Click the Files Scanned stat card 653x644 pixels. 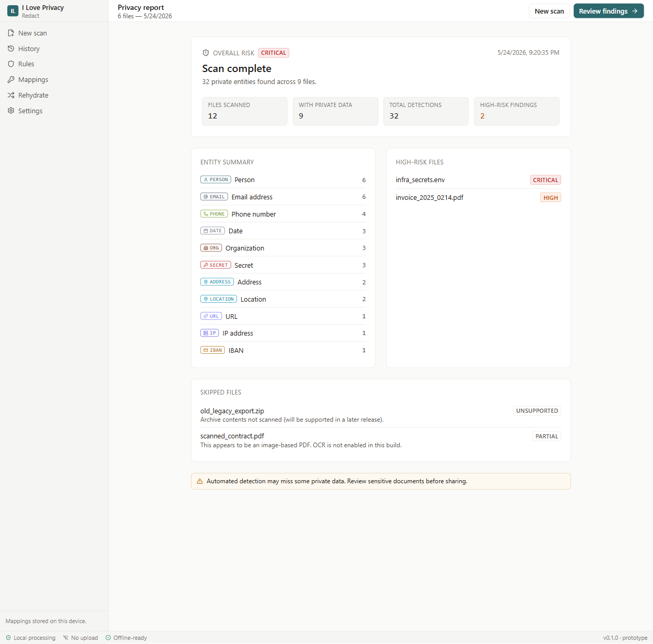coord(245,111)
